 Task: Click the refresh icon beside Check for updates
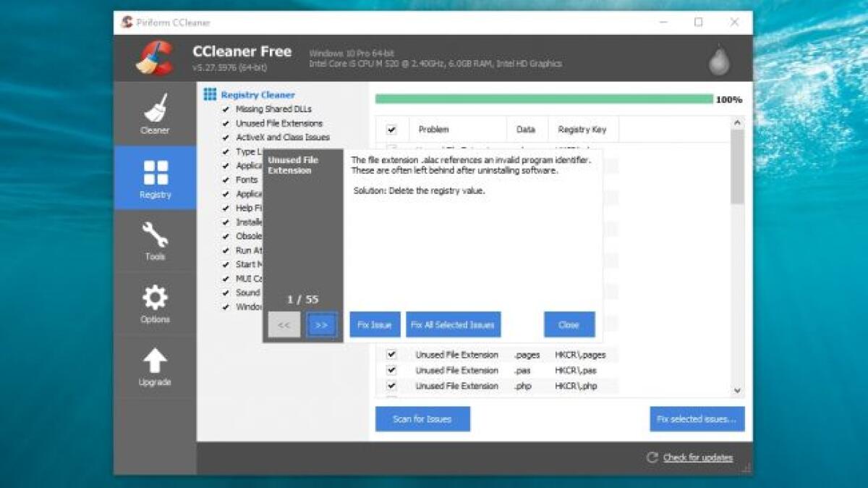651,457
